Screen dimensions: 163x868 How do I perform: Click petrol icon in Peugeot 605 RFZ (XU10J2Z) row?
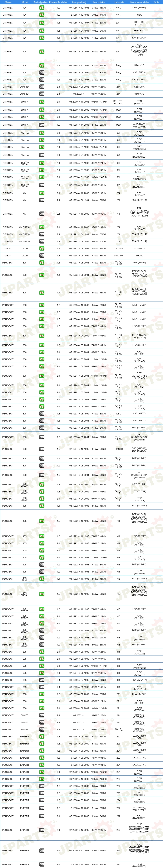coord(42,652)
